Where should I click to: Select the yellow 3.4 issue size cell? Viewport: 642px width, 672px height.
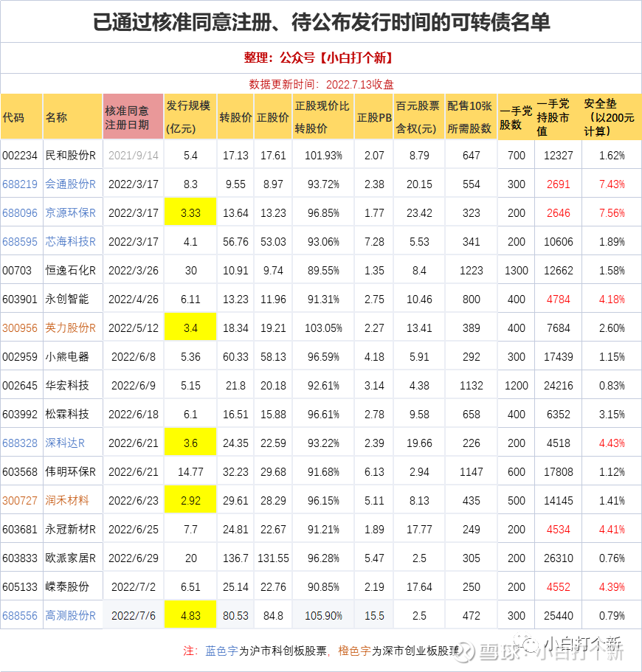tap(190, 328)
